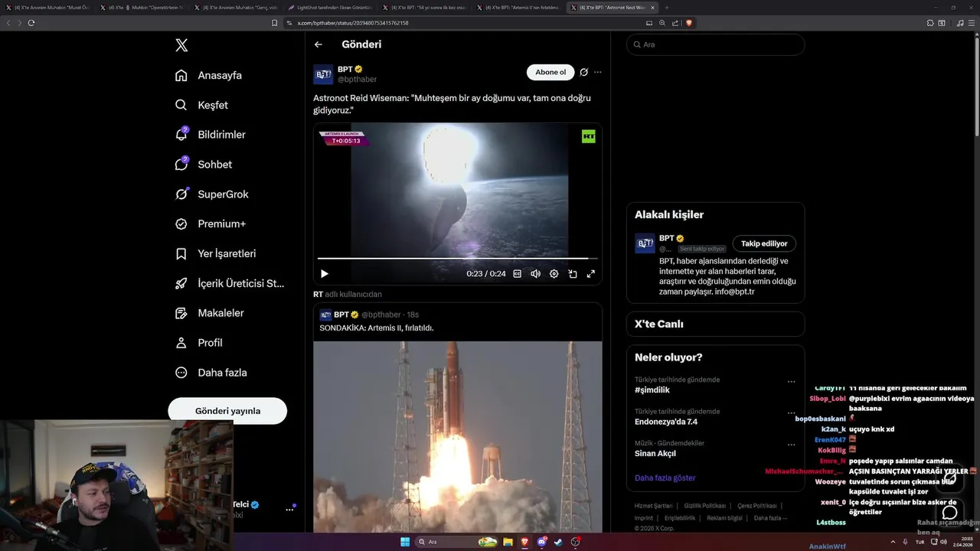Screen dimensions: 980x551
Task: Open Anasayfa home page
Action: pyautogui.click(x=209, y=75)
